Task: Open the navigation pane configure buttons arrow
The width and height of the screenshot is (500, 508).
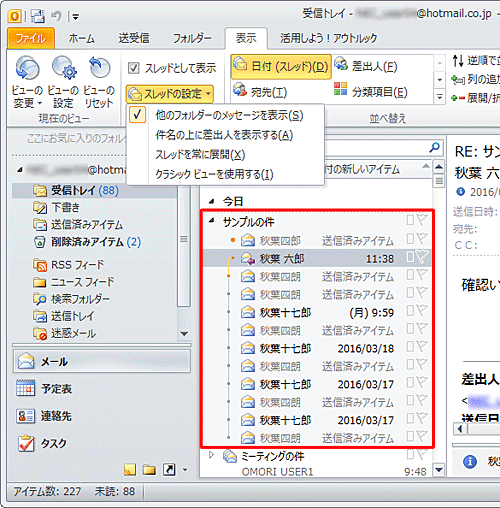Action: coord(185,470)
